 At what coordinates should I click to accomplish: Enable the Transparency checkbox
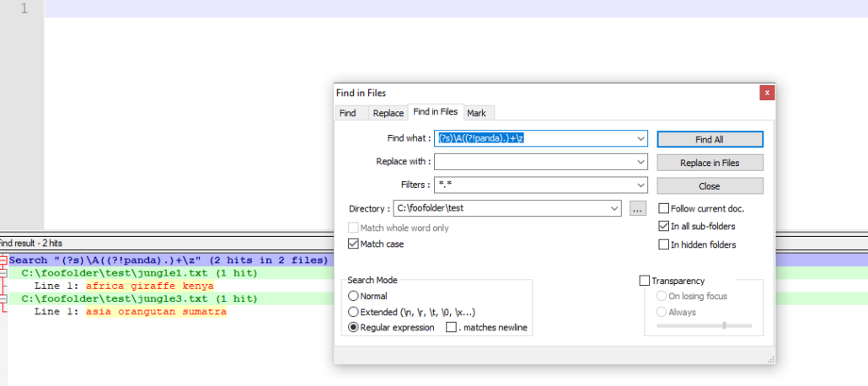pos(646,281)
